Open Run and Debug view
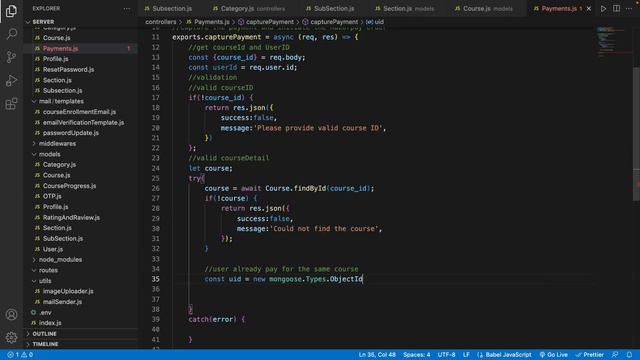This screenshot has height=360, width=640. [11, 80]
